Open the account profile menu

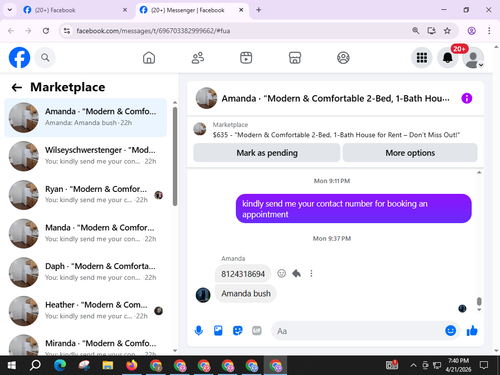click(473, 58)
